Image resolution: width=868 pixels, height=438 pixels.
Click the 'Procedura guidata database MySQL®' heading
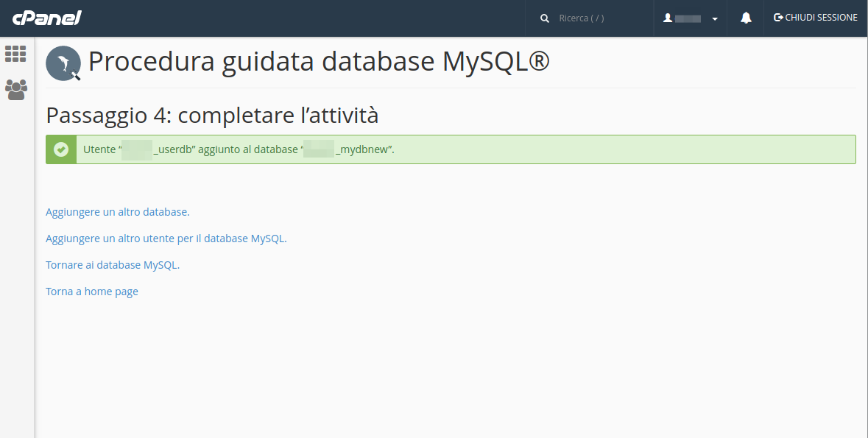point(319,61)
